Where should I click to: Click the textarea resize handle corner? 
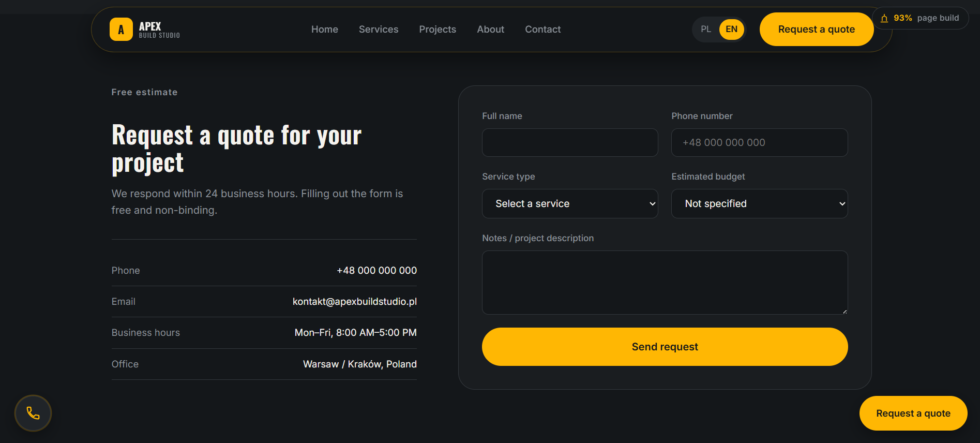pyautogui.click(x=845, y=311)
